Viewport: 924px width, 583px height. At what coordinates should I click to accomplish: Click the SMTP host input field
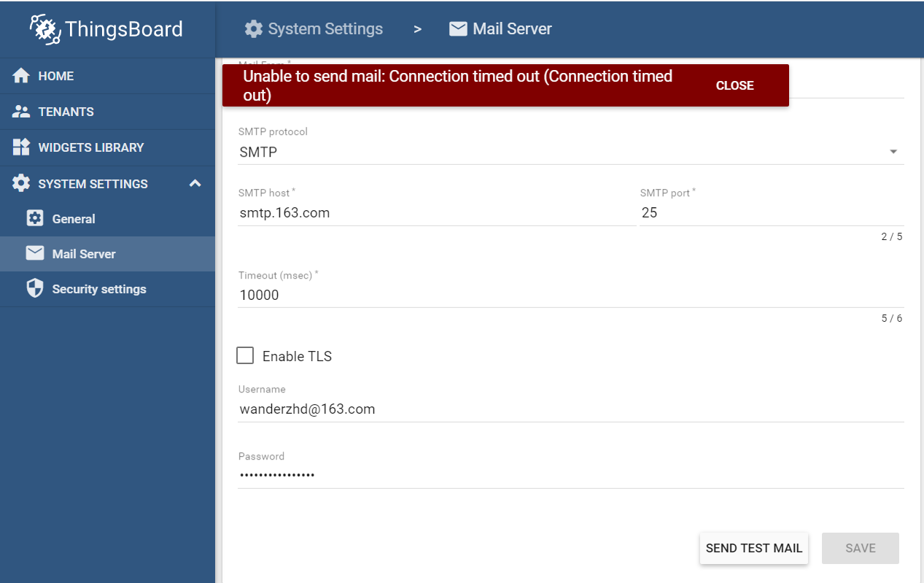pyautogui.click(x=436, y=212)
